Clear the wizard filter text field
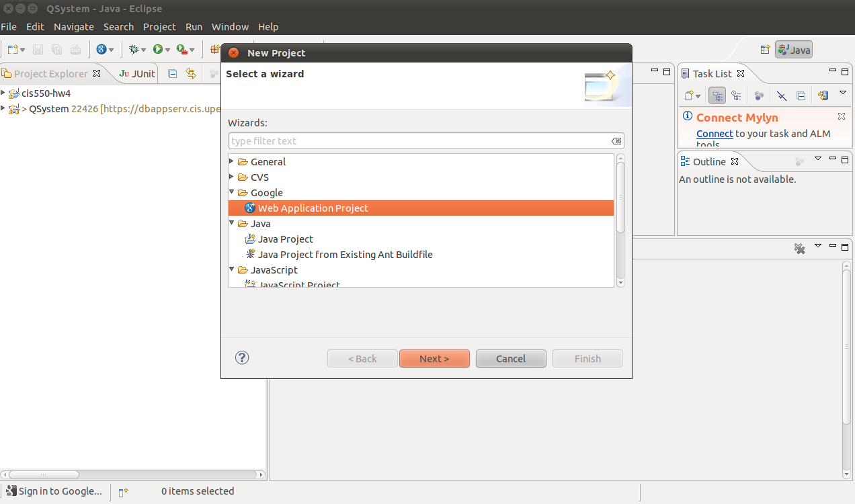 click(616, 141)
